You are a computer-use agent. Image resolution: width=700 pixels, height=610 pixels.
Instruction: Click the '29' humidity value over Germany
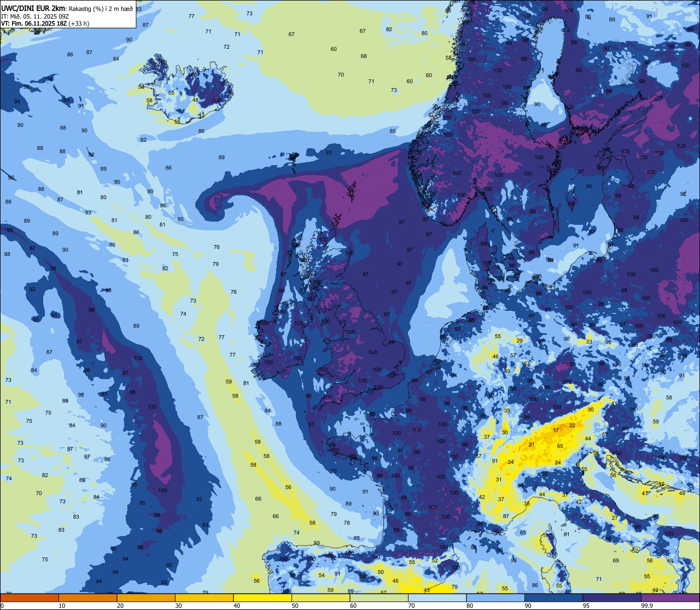520,341
